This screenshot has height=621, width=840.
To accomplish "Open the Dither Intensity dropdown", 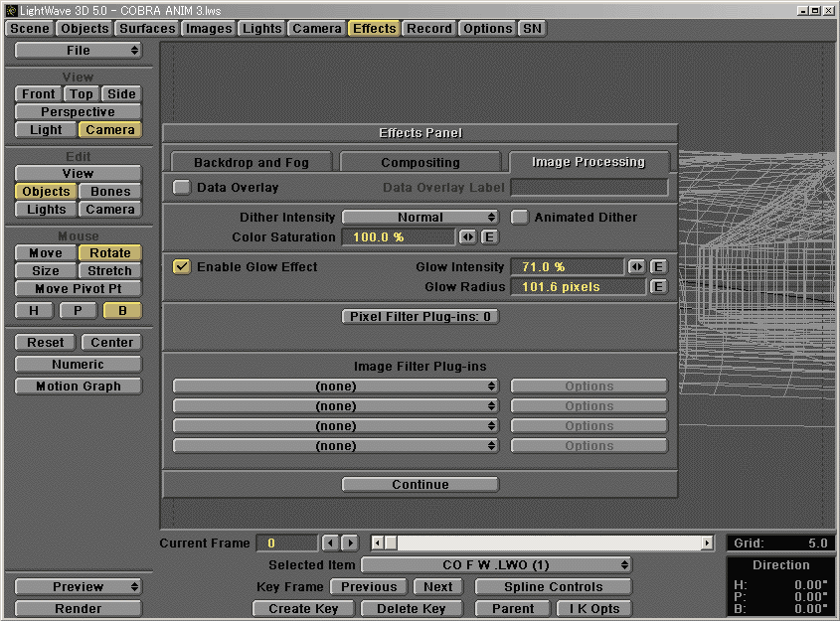I will pyautogui.click(x=420, y=217).
